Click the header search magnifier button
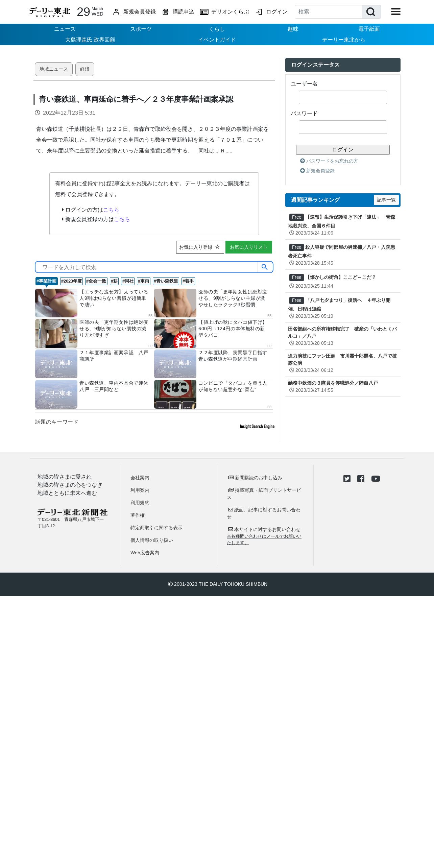434x868 pixels. click(x=371, y=12)
